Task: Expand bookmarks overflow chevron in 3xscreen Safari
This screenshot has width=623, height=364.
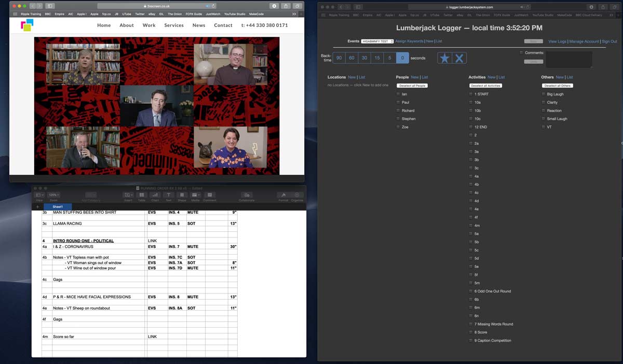Action: pos(294,14)
